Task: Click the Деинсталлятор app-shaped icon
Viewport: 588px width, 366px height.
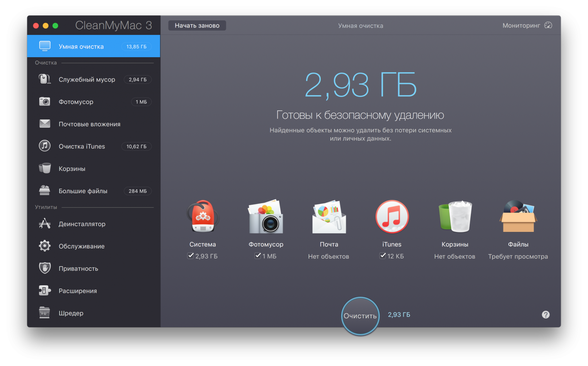Action: coord(45,224)
